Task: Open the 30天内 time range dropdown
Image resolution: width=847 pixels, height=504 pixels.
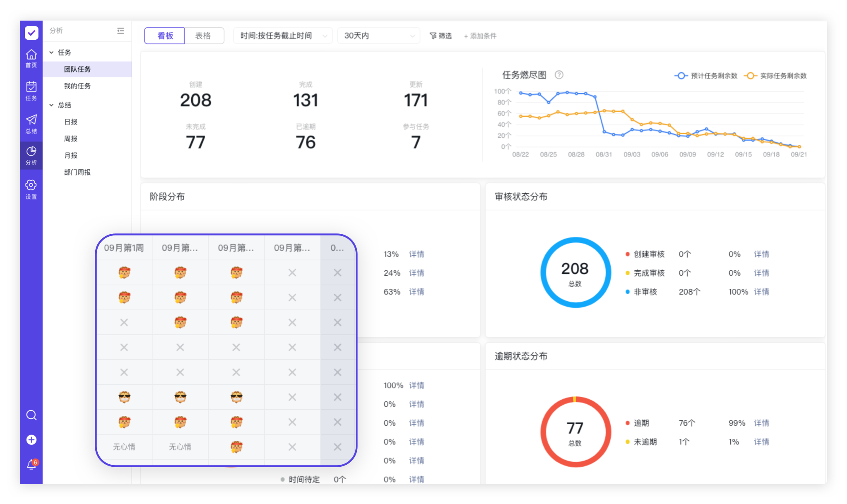Action: tap(378, 36)
